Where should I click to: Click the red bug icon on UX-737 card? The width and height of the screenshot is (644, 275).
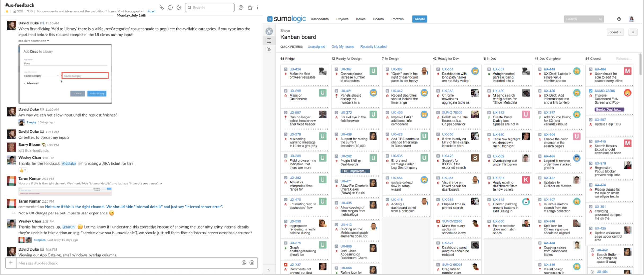coord(286,265)
